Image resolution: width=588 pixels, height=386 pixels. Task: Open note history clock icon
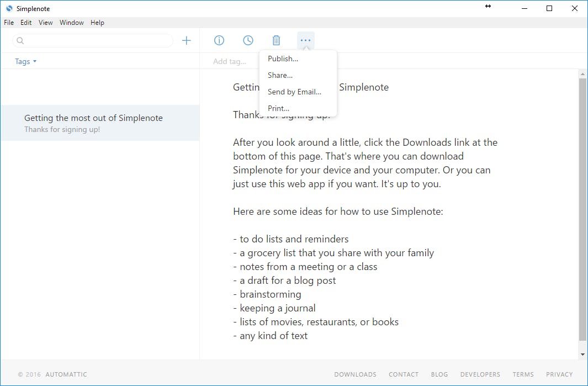coord(248,40)
